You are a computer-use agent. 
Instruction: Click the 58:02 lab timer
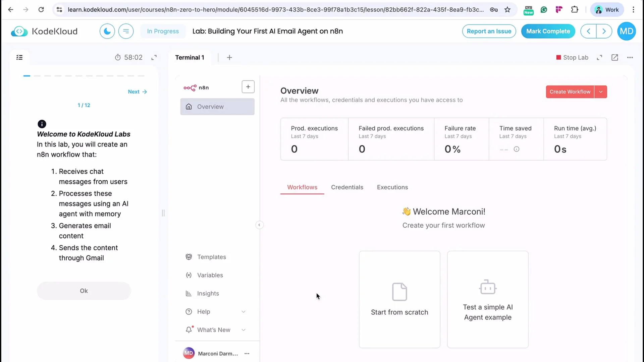(x=128, y=57)
